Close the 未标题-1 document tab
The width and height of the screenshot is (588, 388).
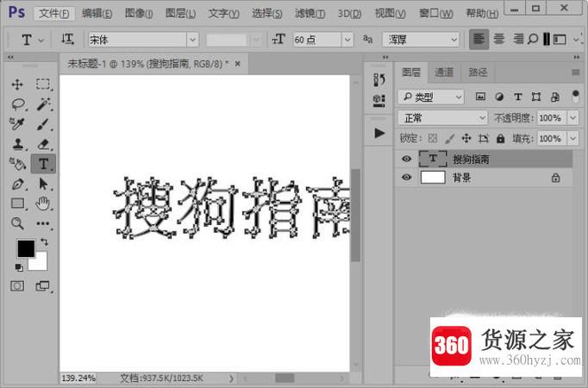coord(237,64)
